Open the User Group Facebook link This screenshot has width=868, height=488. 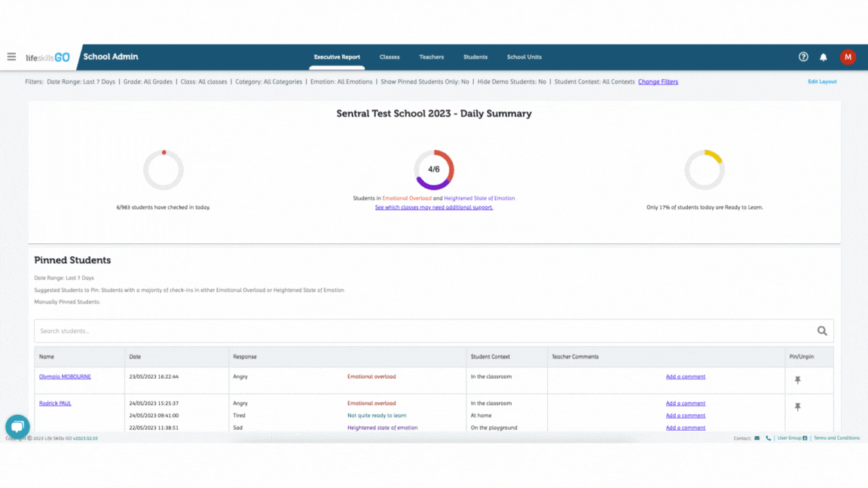[x=792, y=438]
